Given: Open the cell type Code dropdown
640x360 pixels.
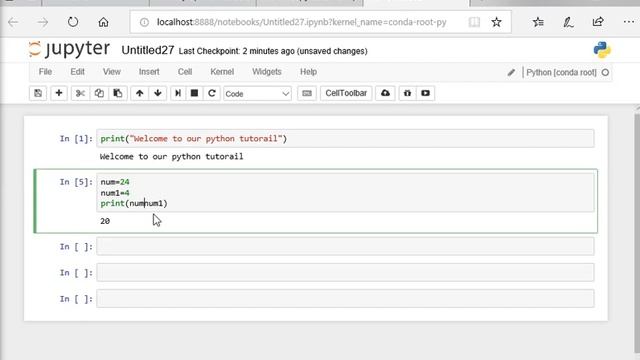Looking at the screenshot, I should tap(257, 94).
